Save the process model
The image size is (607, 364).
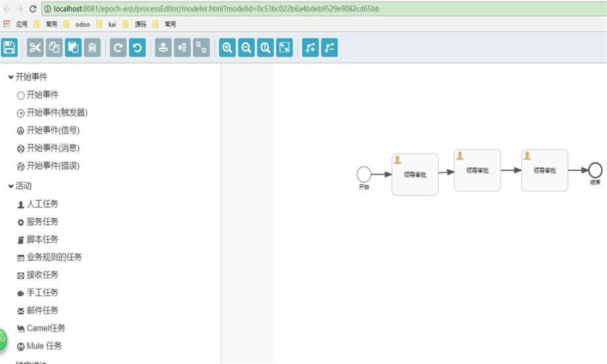pyautogui.click(x=9, y=48)
